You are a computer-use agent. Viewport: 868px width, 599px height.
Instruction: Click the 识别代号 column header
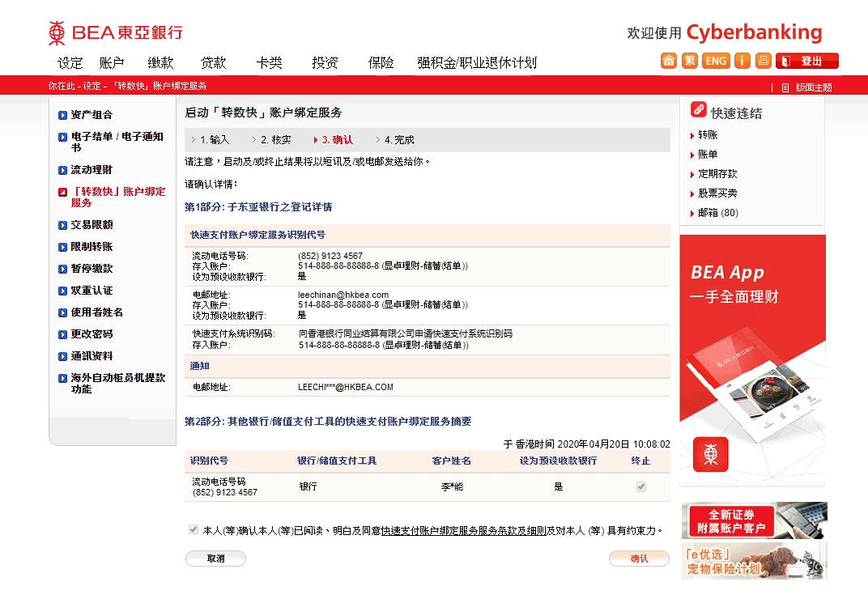click(209, 461)
